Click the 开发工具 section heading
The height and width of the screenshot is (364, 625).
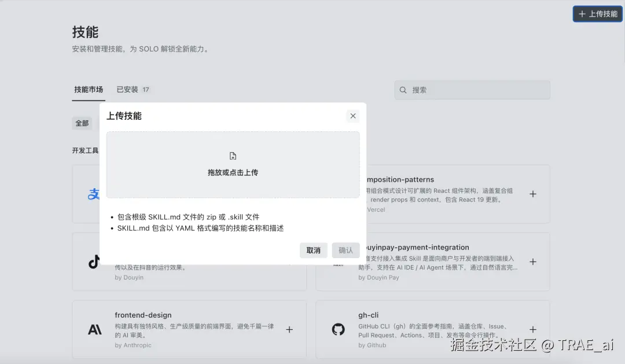[x=85, y=150]
